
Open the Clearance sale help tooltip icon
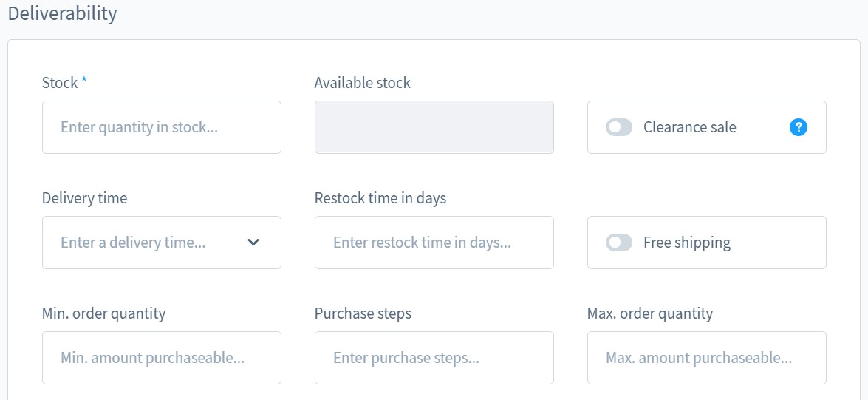point(798,127)
